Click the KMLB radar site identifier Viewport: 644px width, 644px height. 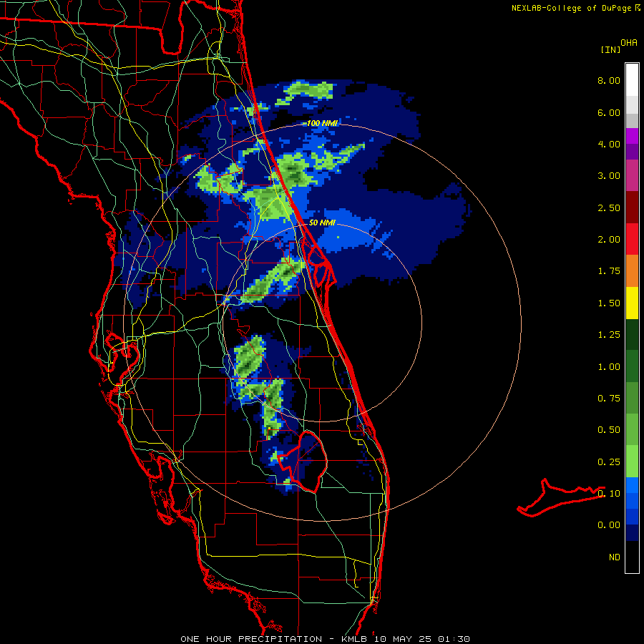[x=355, y=639]
